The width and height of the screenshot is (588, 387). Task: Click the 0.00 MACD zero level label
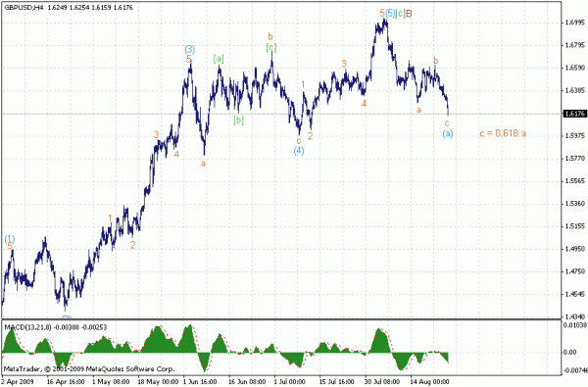570,352
